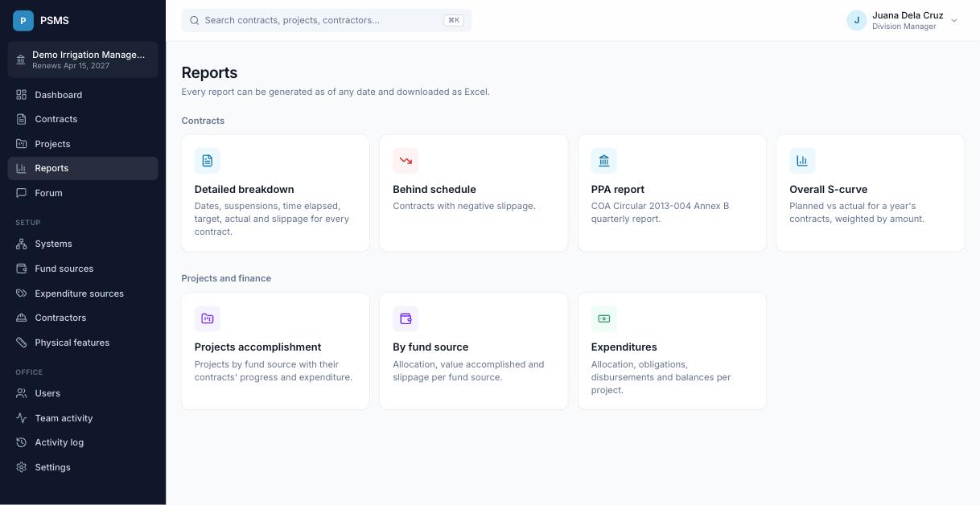Open the Demo Irrigation Management organization switcher
Image resolution: width=980 pixels, height=505 pixels.
(83, 60)
